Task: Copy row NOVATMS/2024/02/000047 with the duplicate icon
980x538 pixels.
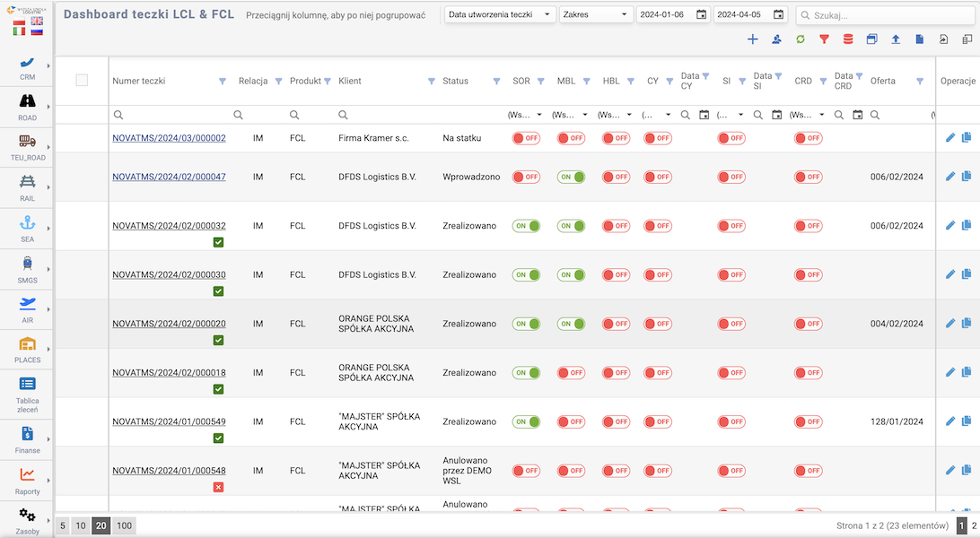Action: click(967, 177)
